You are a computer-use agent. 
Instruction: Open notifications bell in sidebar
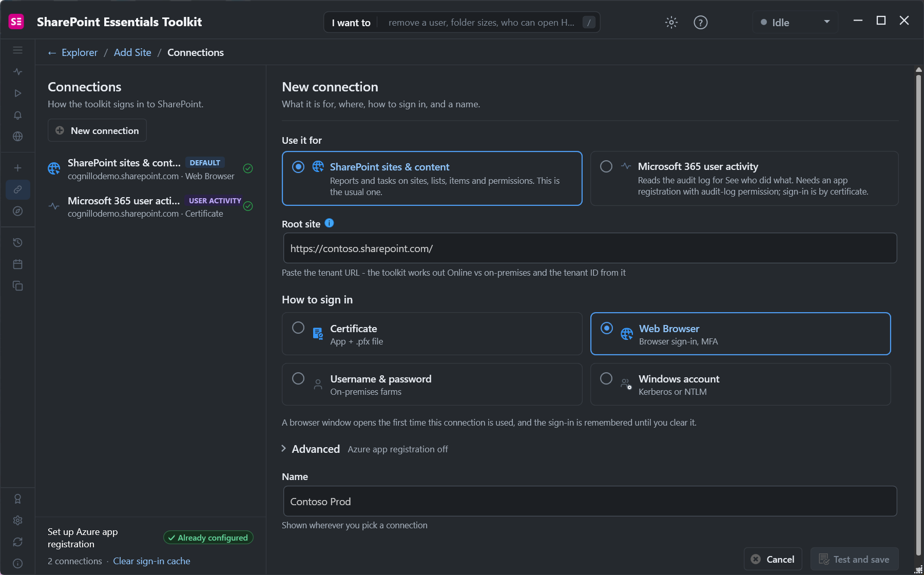pos(17,115)
